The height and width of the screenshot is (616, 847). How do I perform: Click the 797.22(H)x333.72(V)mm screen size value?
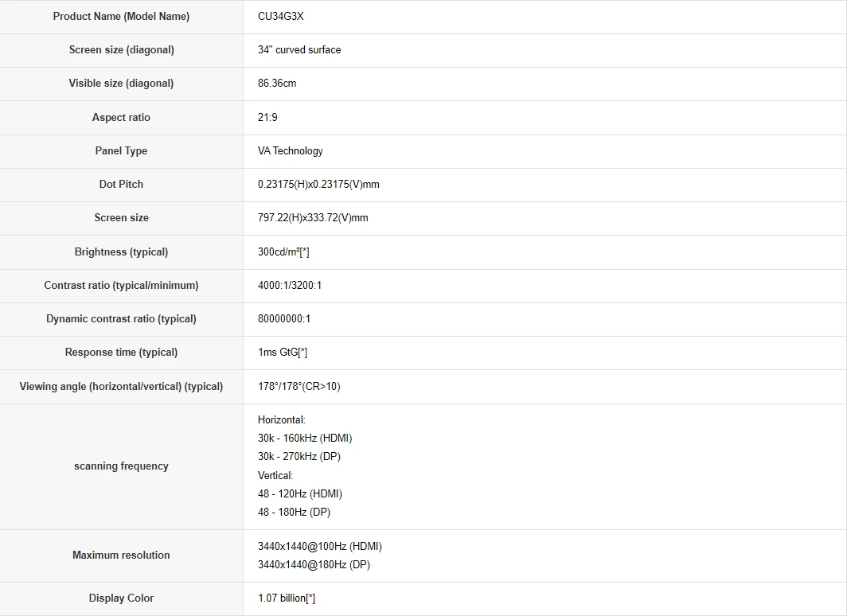pyautogui.click(x=313, y=217)
